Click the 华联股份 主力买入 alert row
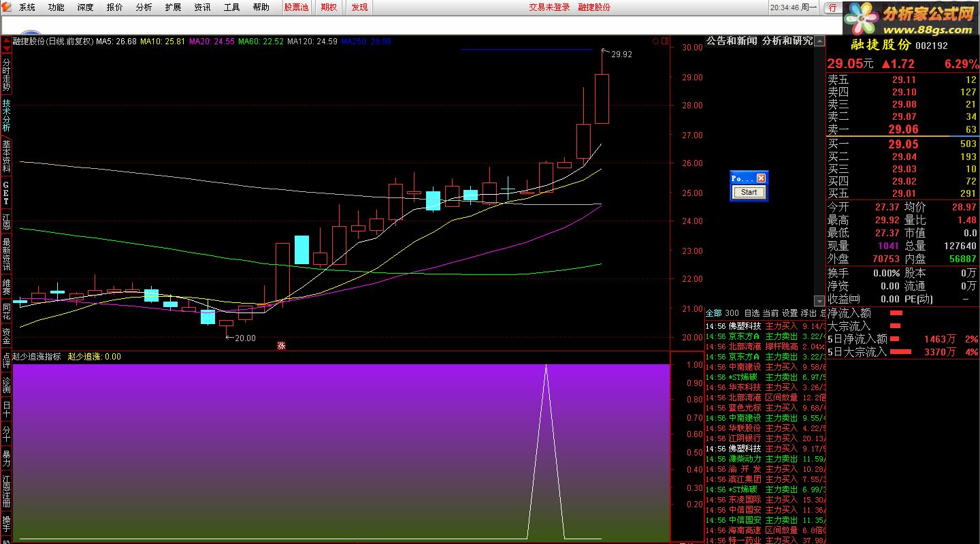980x544 pixels. [x=765, y=428]
